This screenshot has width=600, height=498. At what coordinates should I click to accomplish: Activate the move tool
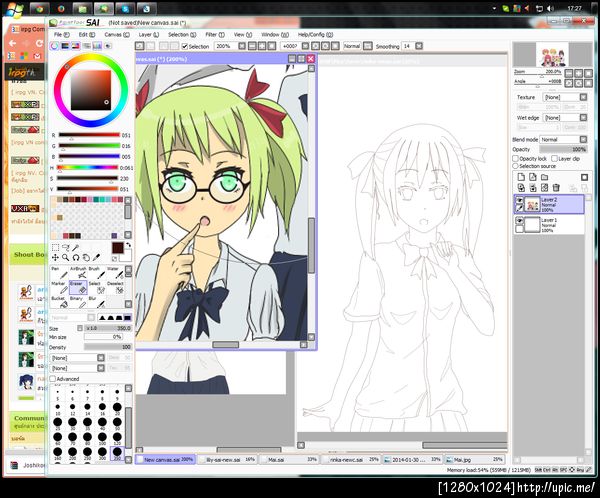point(55,258)
